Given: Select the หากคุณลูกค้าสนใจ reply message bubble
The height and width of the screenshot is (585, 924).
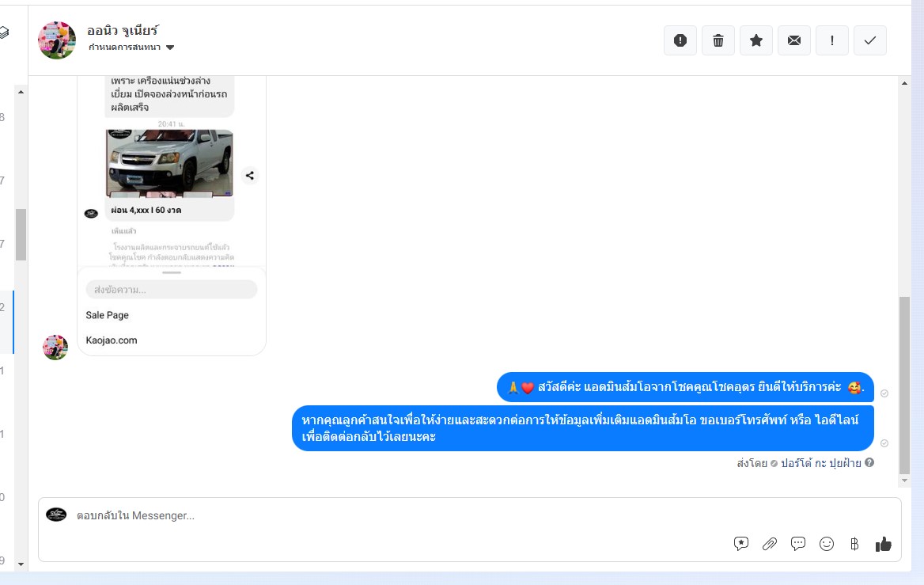Looking at the screenshot, I should pyautogui.click(x=583, y=428).
